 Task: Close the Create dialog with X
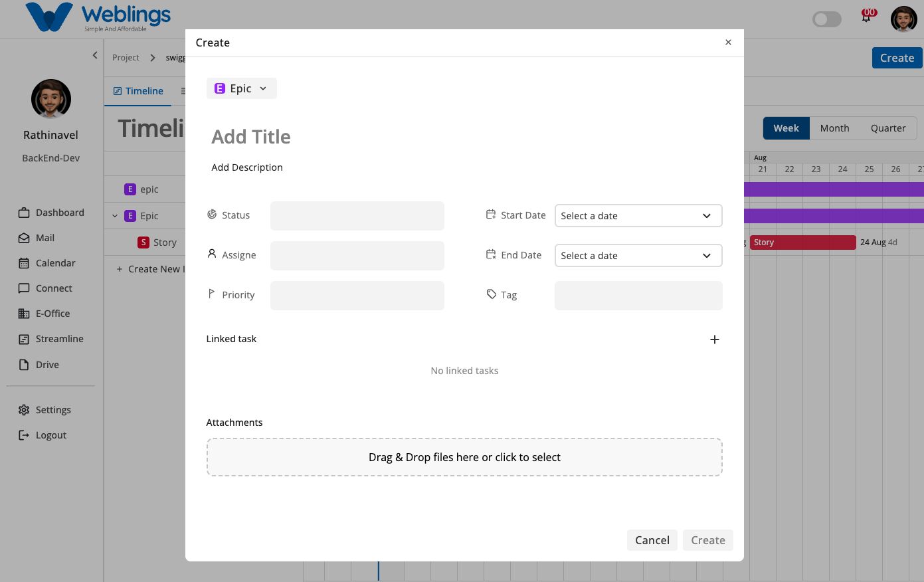point(728,43)
